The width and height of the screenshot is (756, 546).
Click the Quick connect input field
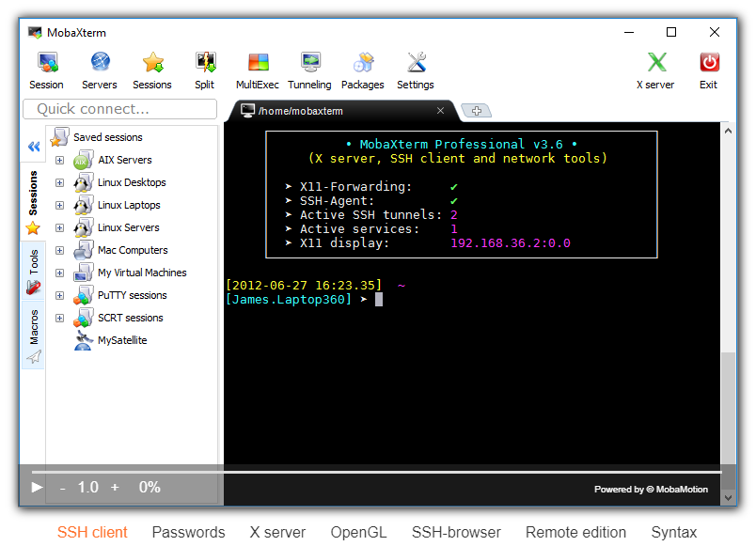click(119, 109)
